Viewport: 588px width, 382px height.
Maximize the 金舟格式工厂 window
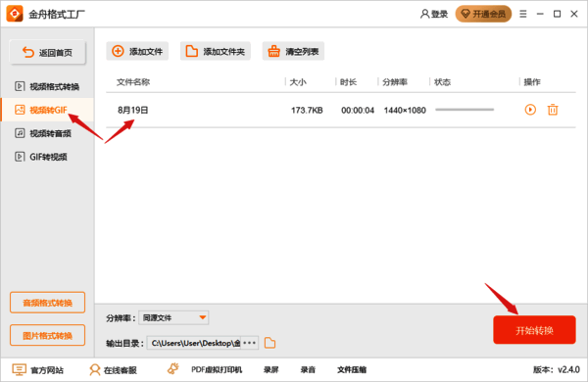click(558, 15)
